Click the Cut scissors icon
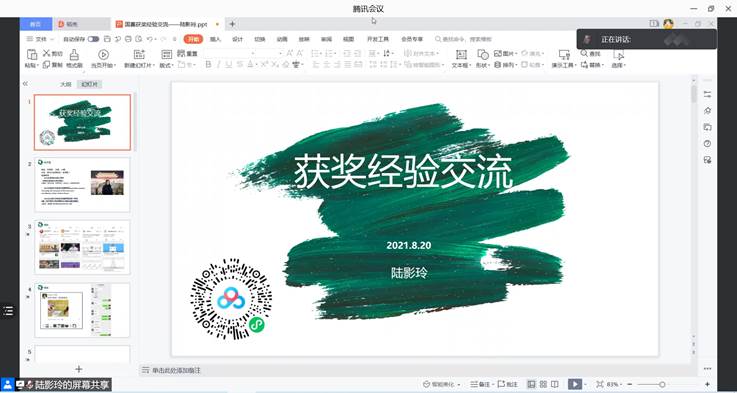Screen dimensions: 737x393 [46, 53]
